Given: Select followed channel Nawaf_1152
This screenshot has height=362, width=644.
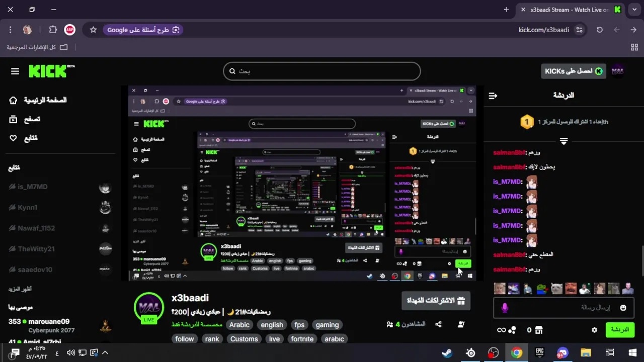Looking at the screenshot, I should click(60, 228).
